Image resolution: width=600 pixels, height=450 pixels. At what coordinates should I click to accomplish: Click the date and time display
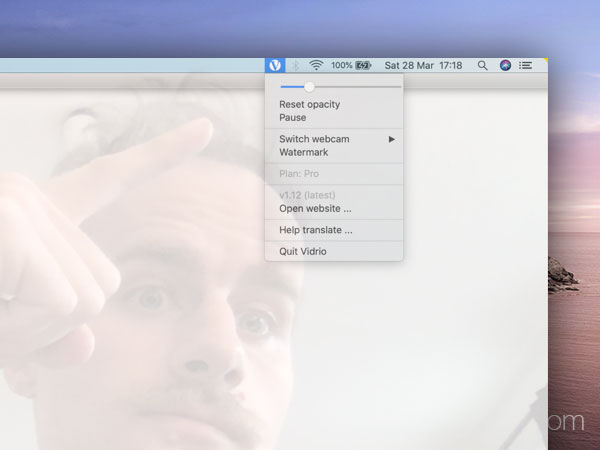point(423,65)
